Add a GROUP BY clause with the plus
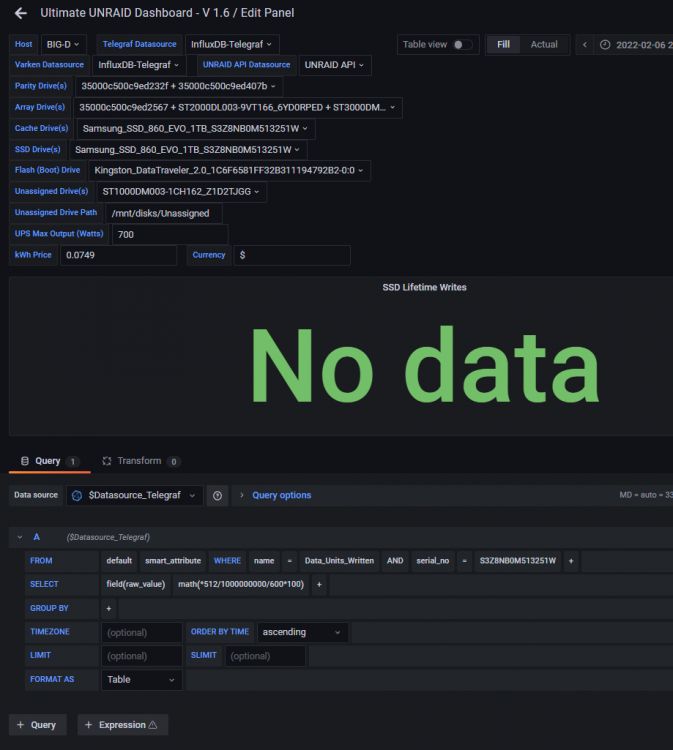Screen dimensions: 673x750 (x=109, y=608)
